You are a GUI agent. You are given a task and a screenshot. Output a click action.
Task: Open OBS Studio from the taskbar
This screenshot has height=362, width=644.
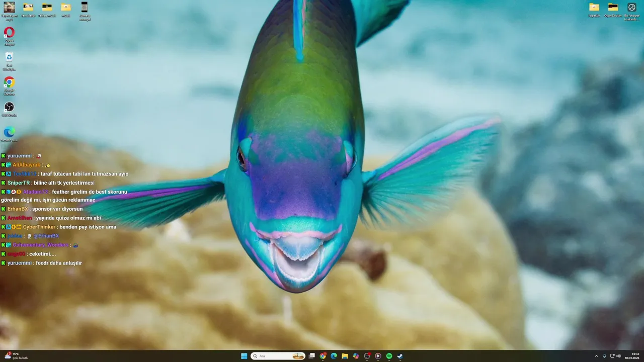tap(367, 356)
